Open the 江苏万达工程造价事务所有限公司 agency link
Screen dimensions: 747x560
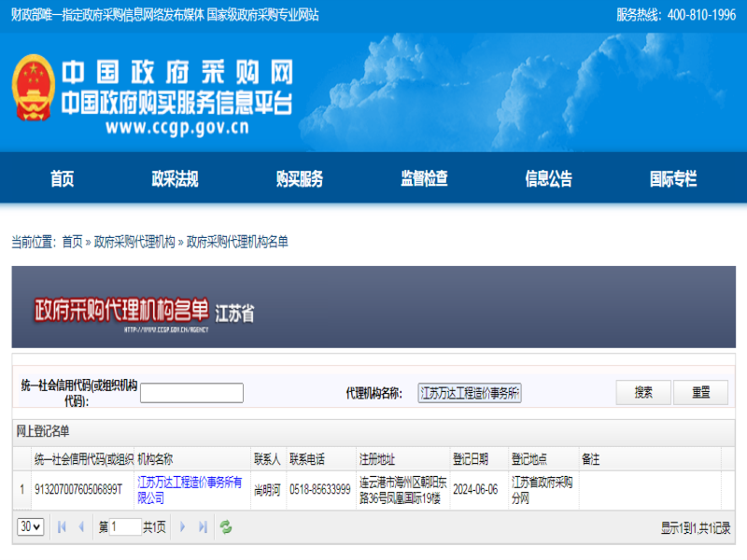[x=185, y=489]
